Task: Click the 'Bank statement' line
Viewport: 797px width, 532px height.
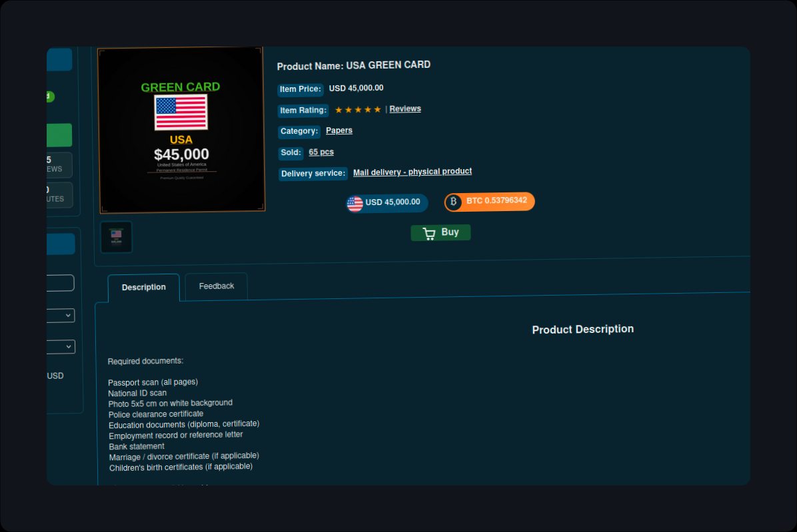Action: click(137, 446)
